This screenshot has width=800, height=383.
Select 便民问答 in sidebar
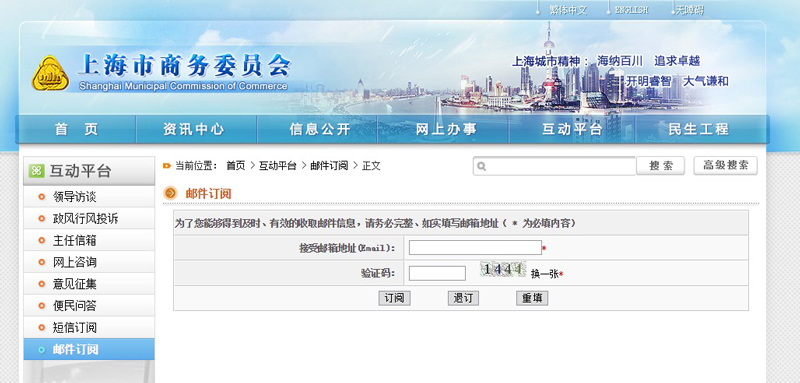(x=89, y=305)
